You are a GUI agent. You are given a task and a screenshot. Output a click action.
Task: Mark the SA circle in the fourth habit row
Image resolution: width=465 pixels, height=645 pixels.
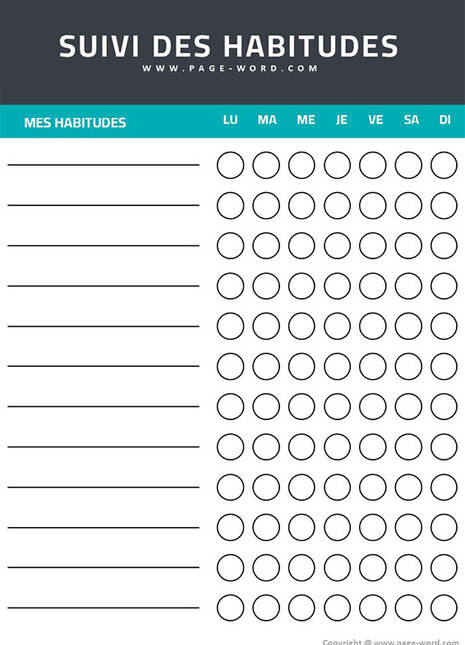tap(409, 286)
